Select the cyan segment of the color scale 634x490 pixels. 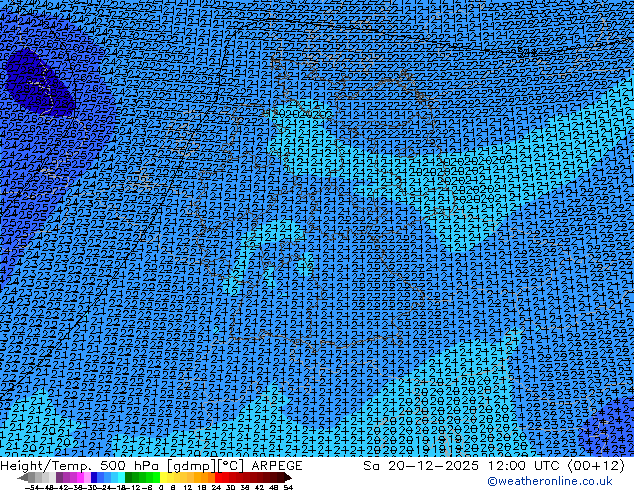(x=121, y=478)
